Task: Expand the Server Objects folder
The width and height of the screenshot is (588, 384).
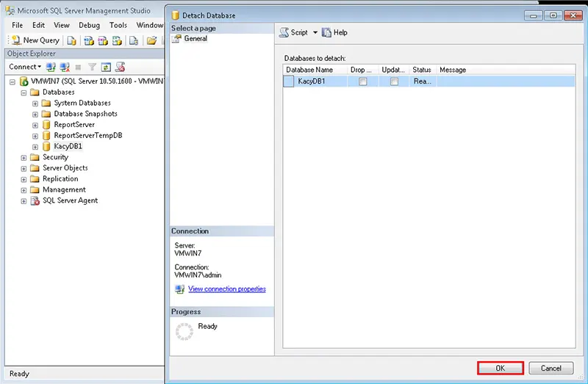Action: tap(24, 169)
